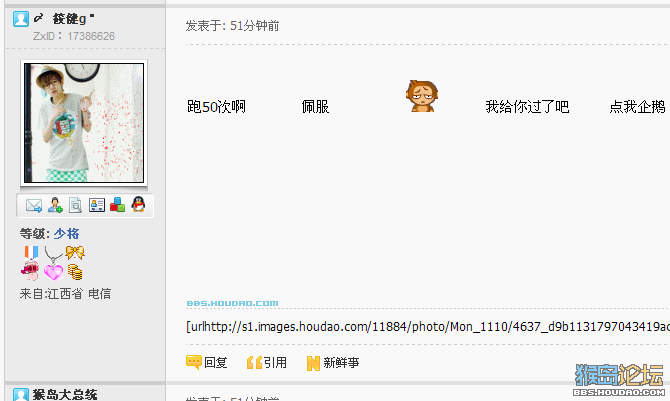Reply to the post via 回复
670x401 pixels.
point(207,363)
